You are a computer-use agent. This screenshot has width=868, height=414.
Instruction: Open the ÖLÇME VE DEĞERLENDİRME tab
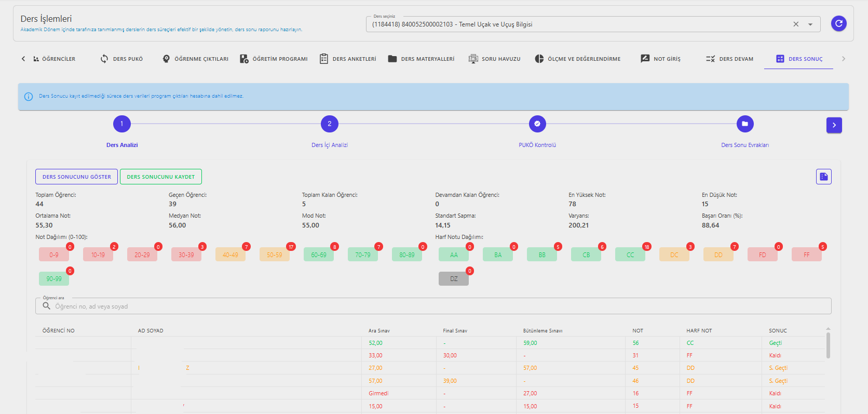(578, 59)
